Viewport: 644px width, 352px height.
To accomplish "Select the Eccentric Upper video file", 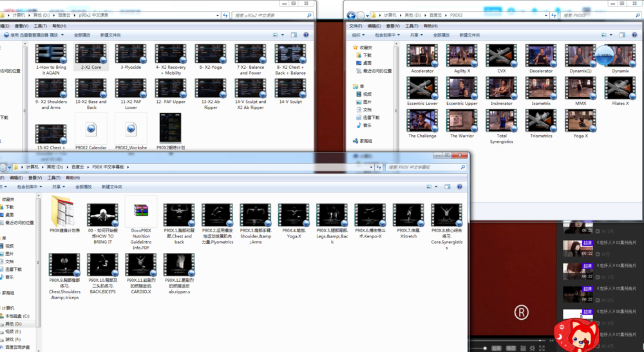I will (x=462, y=91).
